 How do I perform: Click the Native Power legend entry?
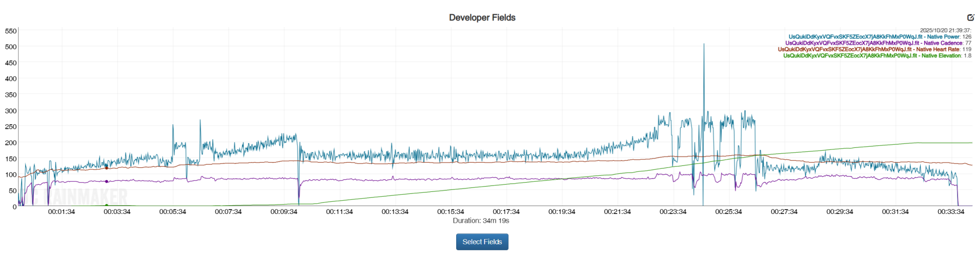pyautogui.click(x=880, y=37)
